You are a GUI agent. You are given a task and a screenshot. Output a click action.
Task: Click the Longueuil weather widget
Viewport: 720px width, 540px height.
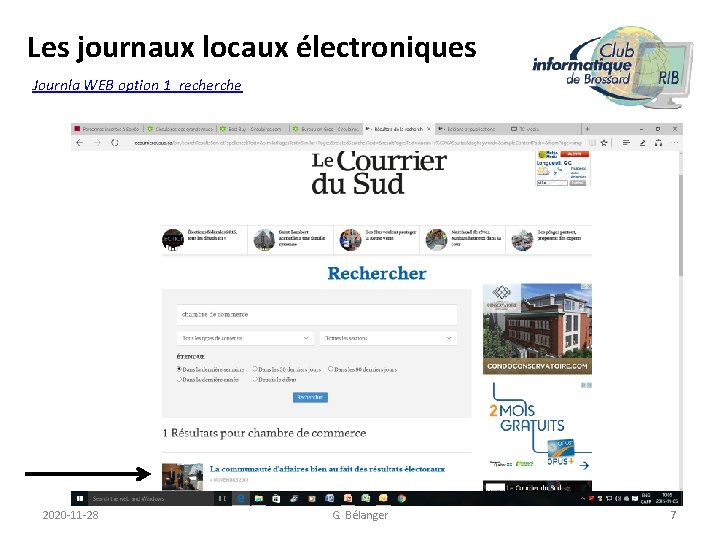(563, 168)
